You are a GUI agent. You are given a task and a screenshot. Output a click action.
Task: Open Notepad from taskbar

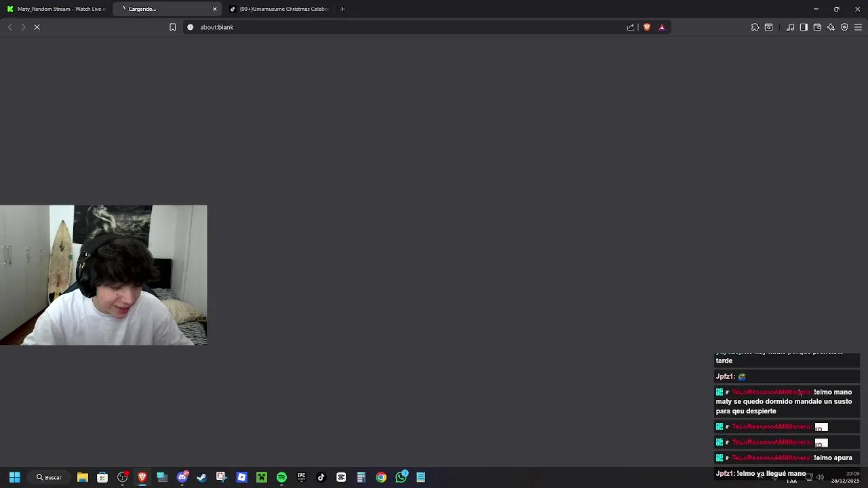[421, 477]
